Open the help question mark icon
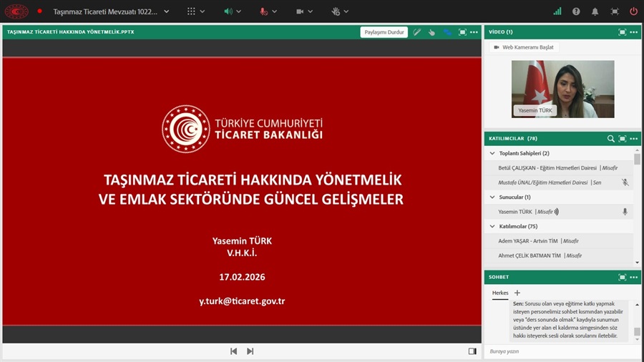The width and height of the screenshot is (644, 362). point(576,11)
